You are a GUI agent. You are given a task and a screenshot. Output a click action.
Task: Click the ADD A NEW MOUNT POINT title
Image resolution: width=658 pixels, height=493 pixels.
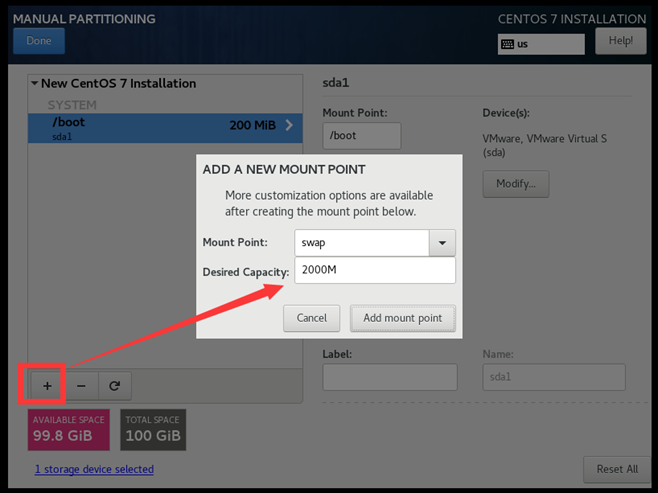(284, 170)
